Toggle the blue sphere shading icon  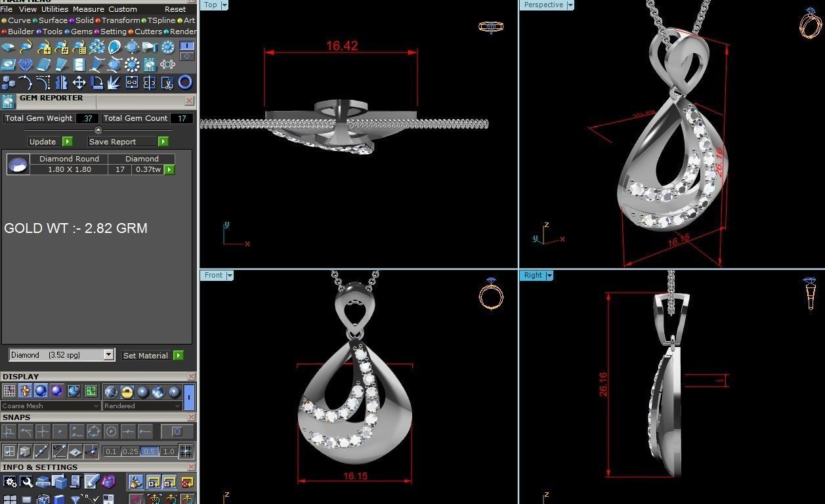point(41,391)
